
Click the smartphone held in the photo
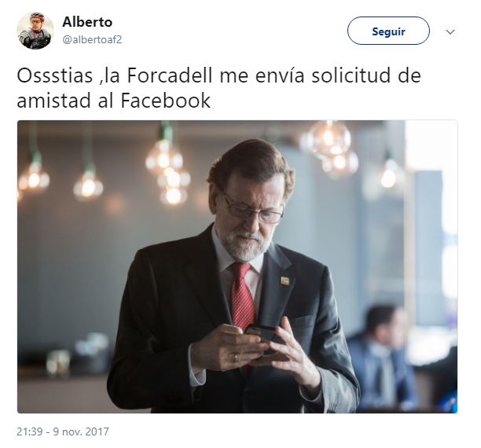click(x=263, y=336)
